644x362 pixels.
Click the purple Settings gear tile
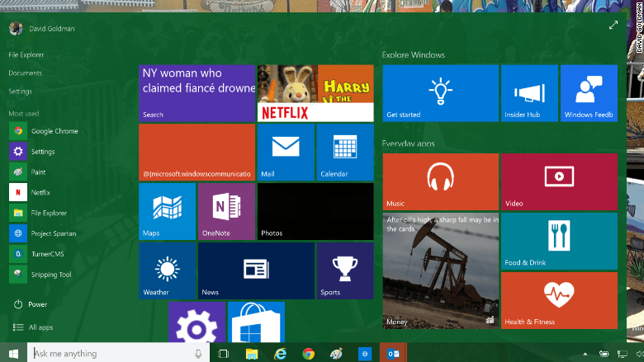pos(197,322)
